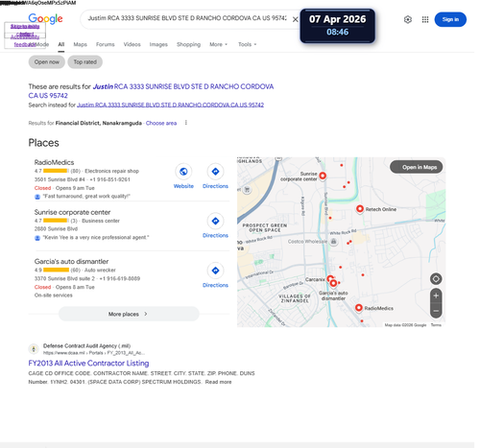480x448 pixels.
Task: Open Google settings gear icon
Action: point(408,19)
